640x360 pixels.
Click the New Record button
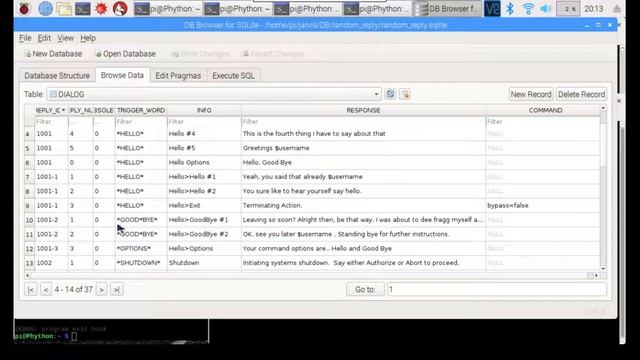point(531,94)
